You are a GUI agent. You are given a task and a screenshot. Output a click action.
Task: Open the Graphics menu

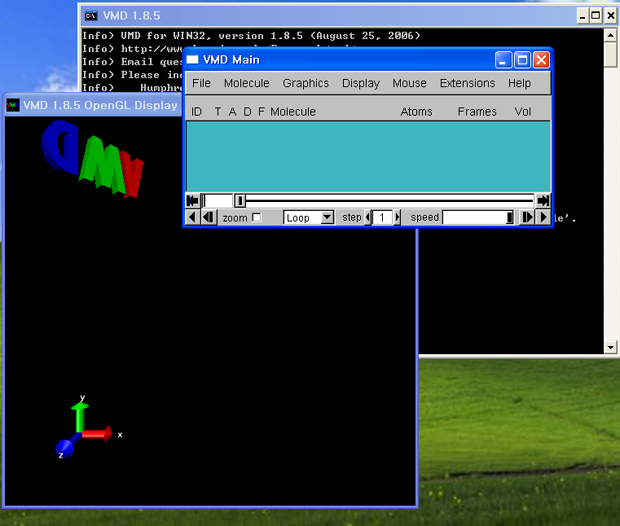[306, 83]
